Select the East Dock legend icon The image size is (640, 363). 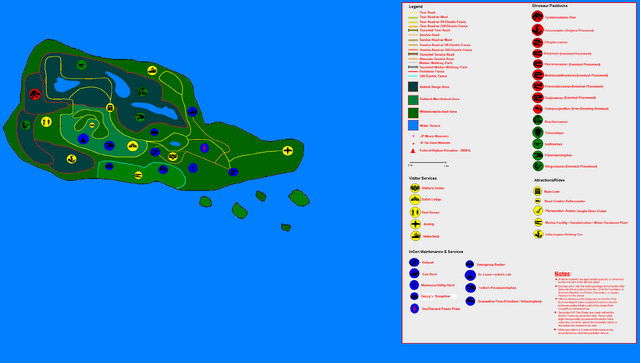coord(414,274)
